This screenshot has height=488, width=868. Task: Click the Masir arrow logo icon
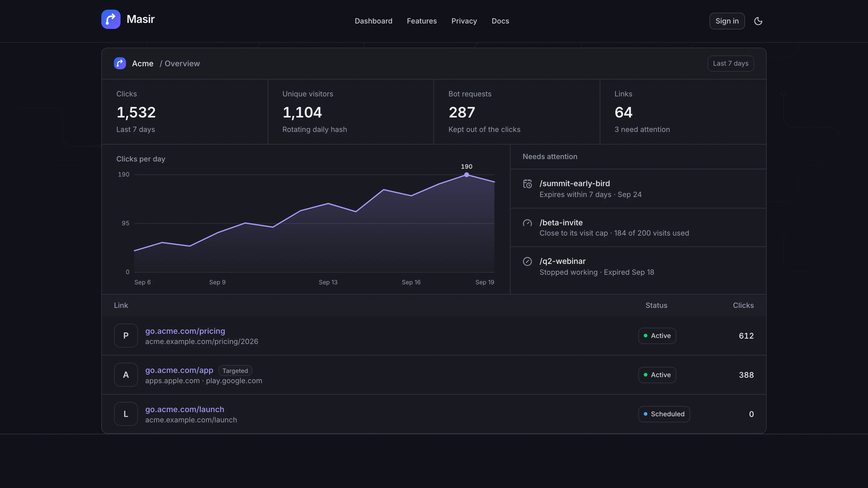coord(111,19)
